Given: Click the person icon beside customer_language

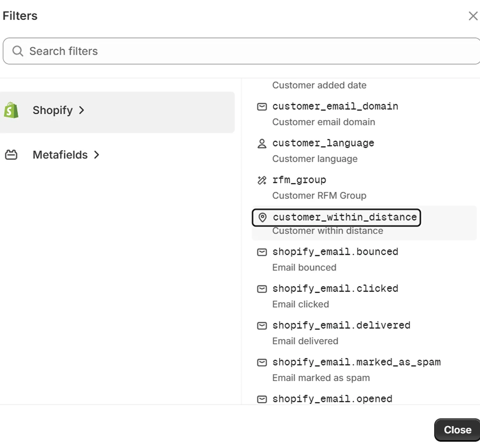Looking at the screenshot, I should coord(262,144).
